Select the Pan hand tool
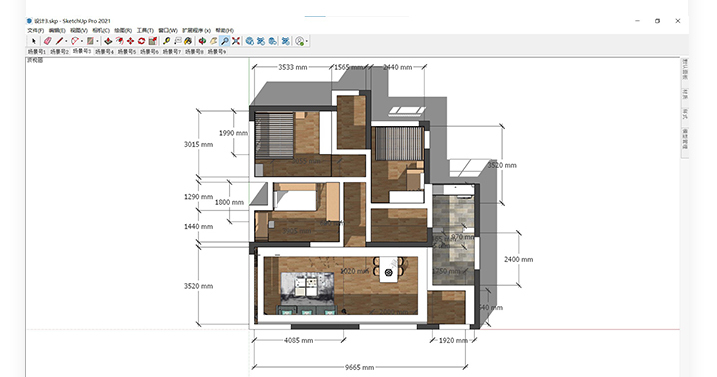Viewport: 717px width, 377px height. [214, 41]
